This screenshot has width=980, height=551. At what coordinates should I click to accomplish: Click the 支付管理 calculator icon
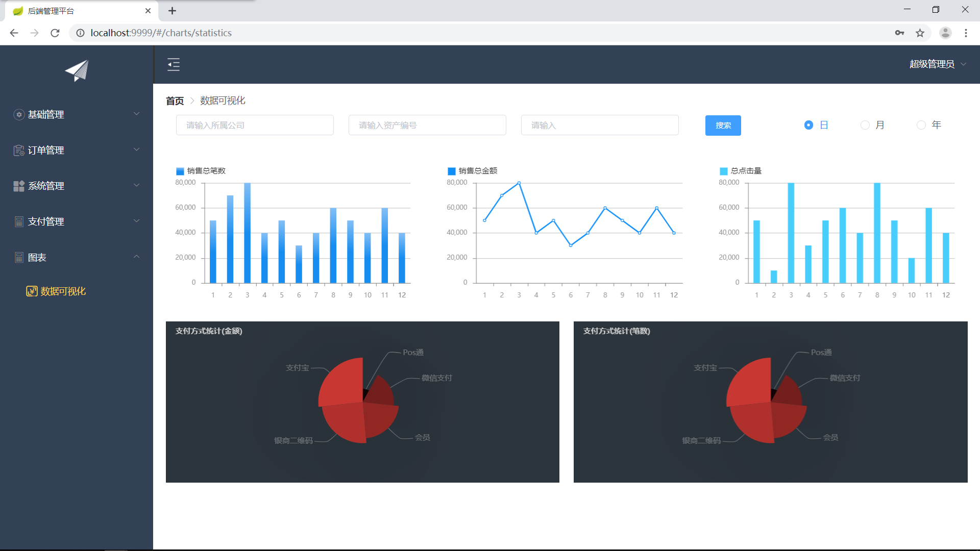19,221
